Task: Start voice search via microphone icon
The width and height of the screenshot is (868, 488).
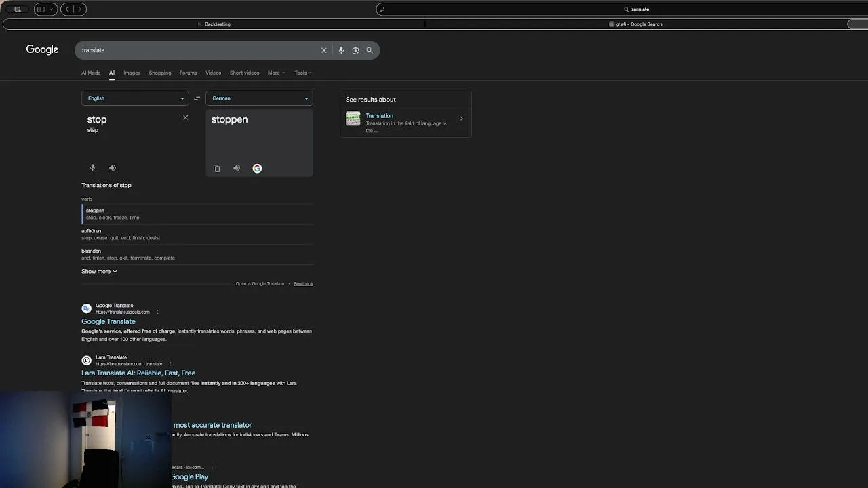Action: click(341, 50)
